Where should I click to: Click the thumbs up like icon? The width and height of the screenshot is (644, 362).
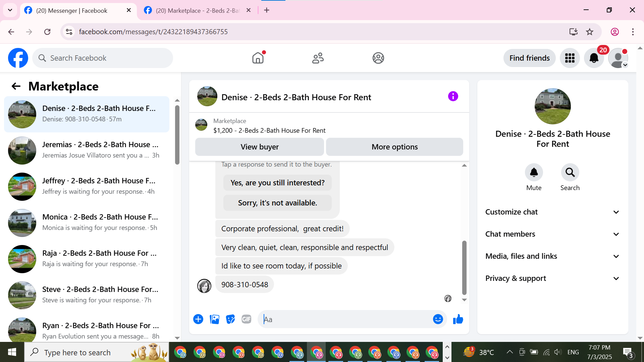pyautogui.click(x=458, y=319)
